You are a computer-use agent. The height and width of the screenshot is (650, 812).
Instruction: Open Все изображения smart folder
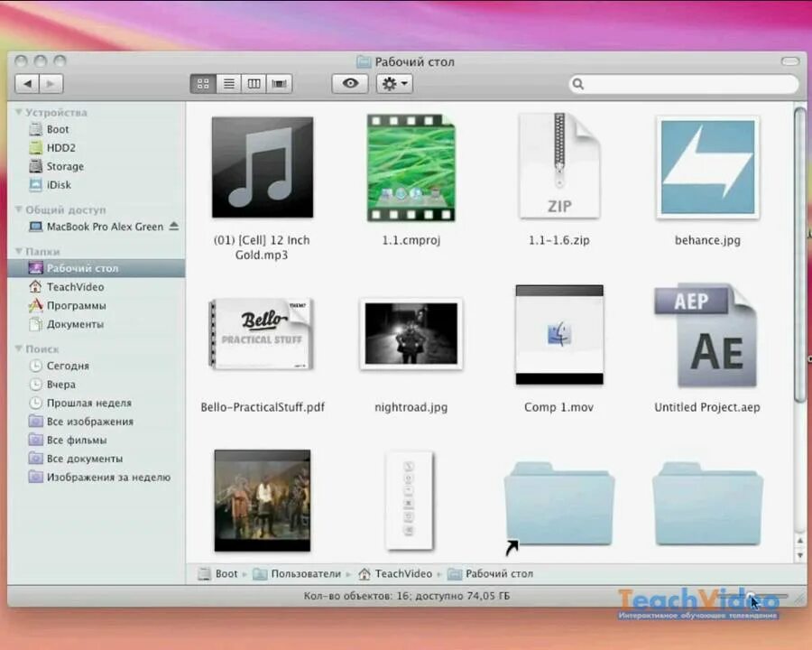(97, 422)
